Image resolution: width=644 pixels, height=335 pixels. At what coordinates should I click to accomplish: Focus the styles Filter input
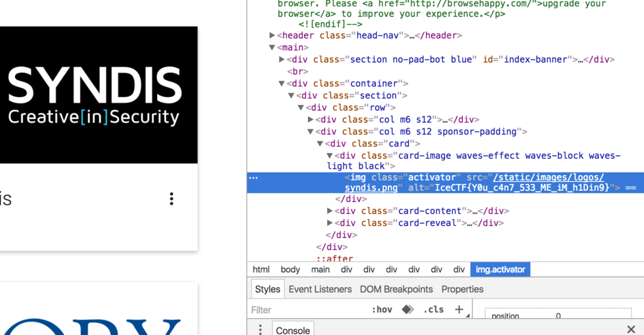(308, 310)
